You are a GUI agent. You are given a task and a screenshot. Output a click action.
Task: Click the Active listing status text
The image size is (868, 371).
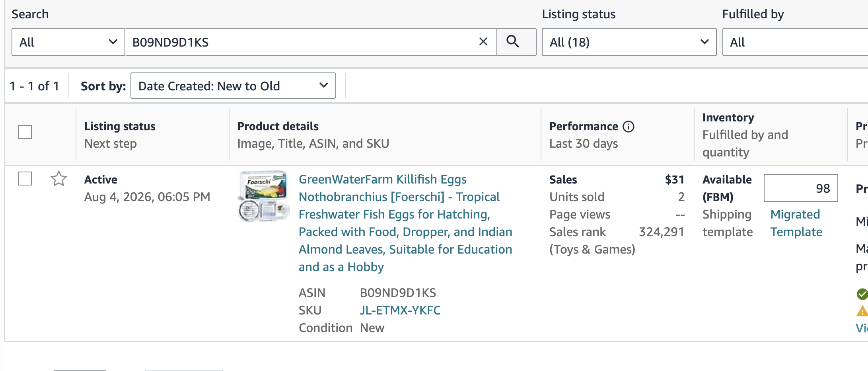coord(101,180)
